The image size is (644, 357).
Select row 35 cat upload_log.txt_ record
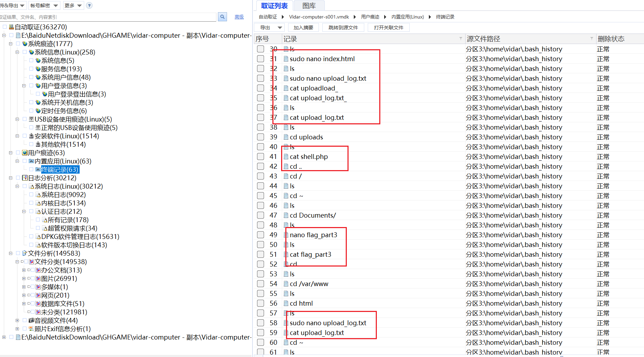pyautogui.click(x=318, y=98)
